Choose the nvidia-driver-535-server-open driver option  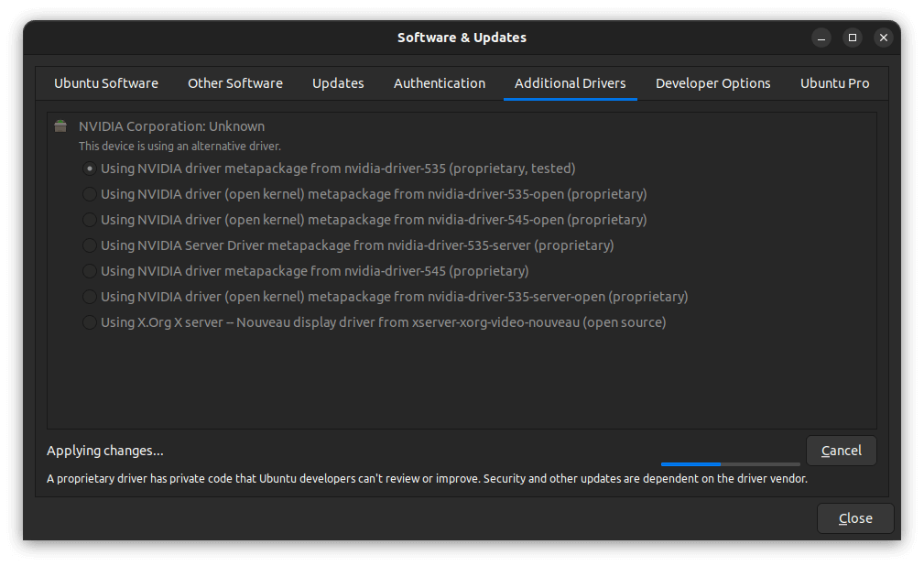point(90,297)
